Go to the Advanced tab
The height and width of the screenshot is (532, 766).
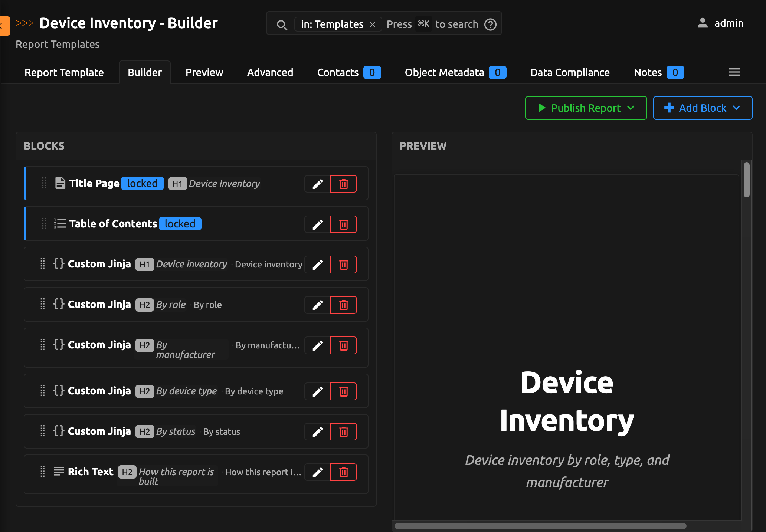[x=270, y=72]
